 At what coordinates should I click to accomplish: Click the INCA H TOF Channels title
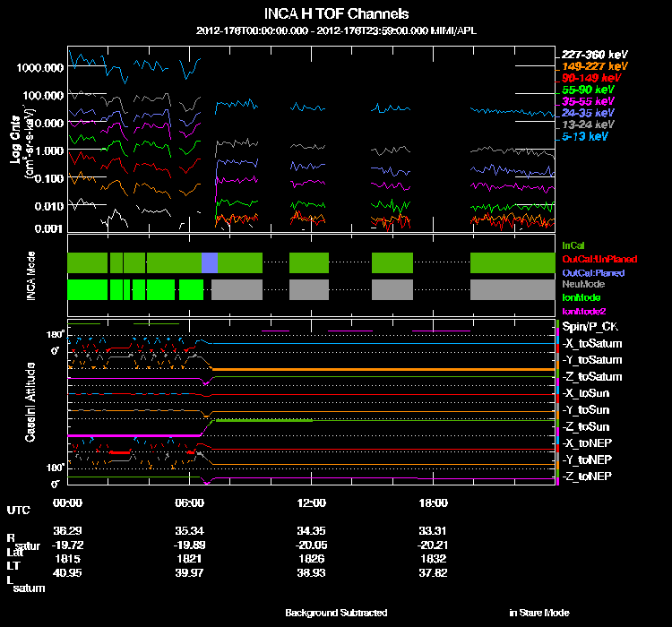[336, 13]
